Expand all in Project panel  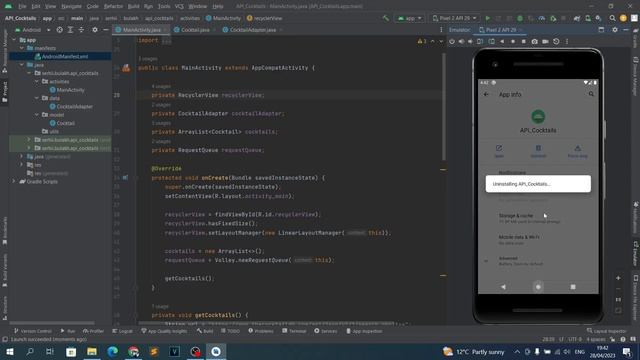(70, 30)
